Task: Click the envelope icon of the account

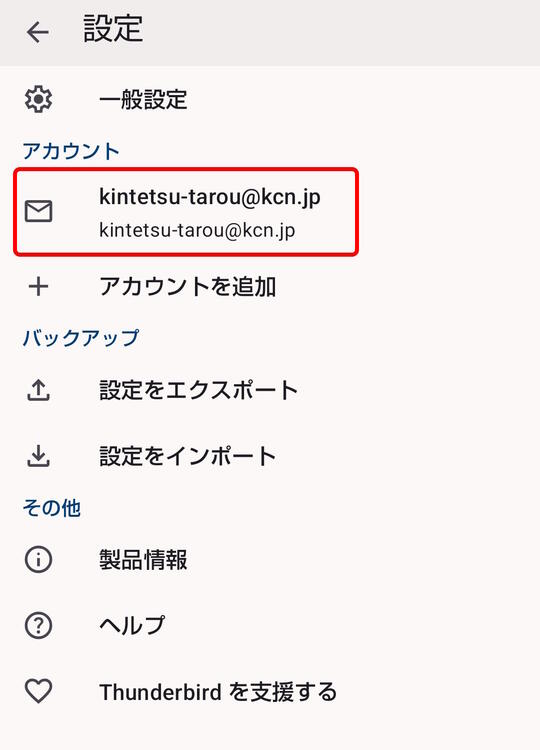Action: pyautogui.click(x=38, y=211)
